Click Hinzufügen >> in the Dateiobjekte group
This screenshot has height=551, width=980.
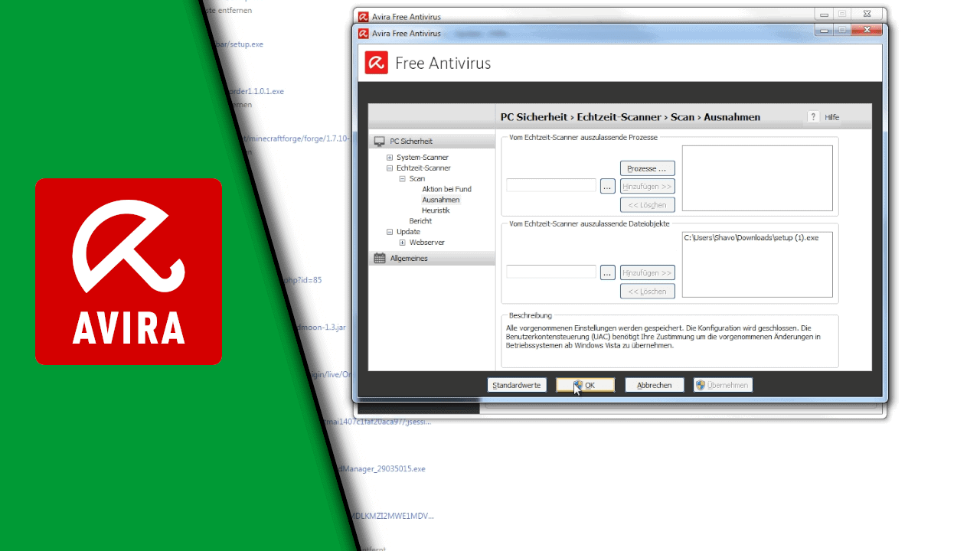647,272
